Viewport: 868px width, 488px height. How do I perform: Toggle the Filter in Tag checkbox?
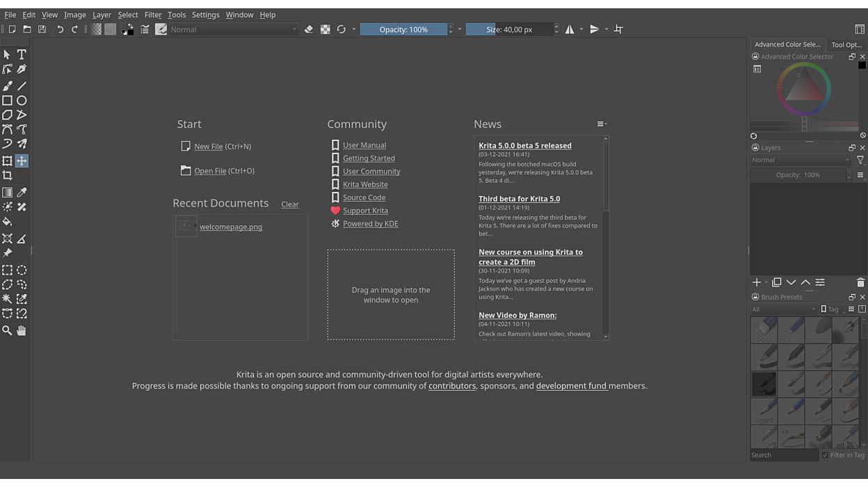point(825,455)
